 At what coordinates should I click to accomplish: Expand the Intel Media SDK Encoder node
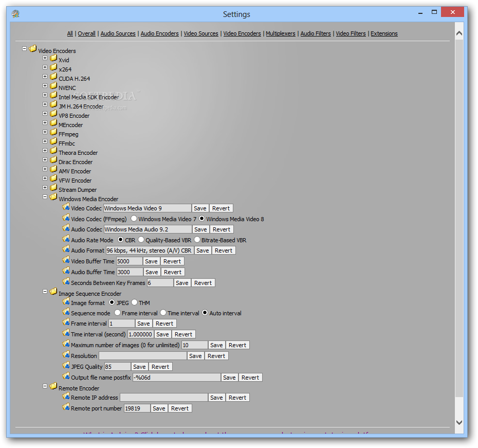(45, 95)
